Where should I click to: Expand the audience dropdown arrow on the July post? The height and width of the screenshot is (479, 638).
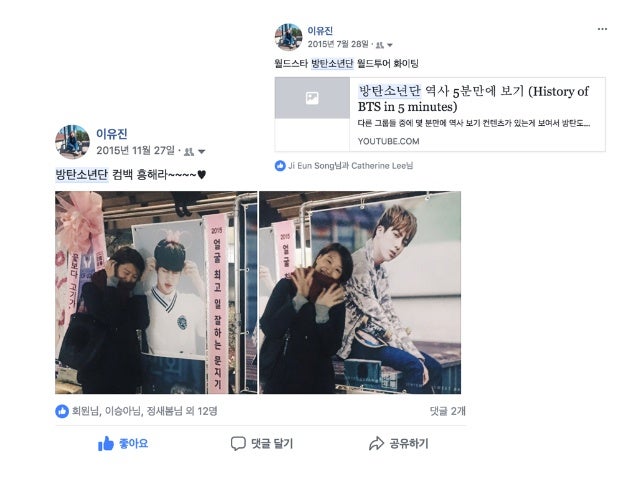[x=390, y=45]
